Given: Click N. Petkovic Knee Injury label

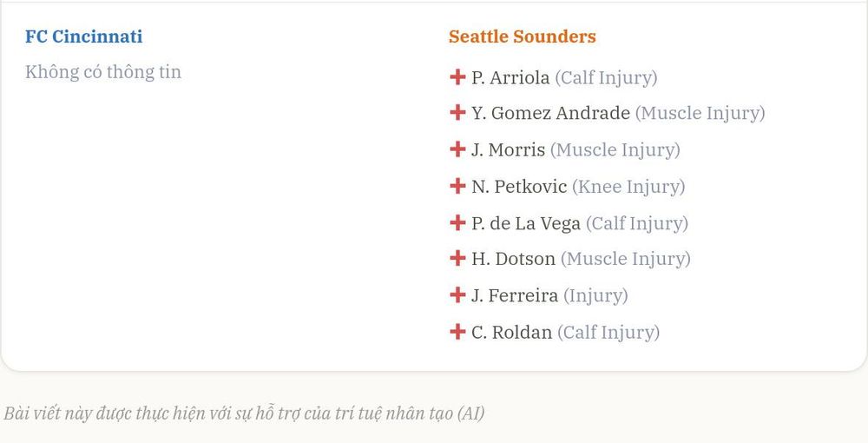Looking at the screenshot, I should [628, 187].
